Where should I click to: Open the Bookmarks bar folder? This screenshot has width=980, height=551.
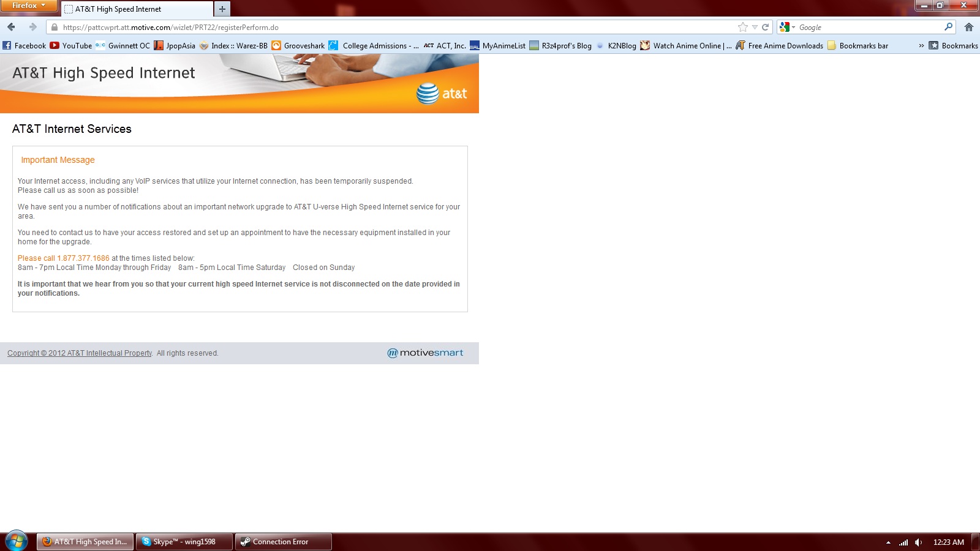click(x=858, y=45)
